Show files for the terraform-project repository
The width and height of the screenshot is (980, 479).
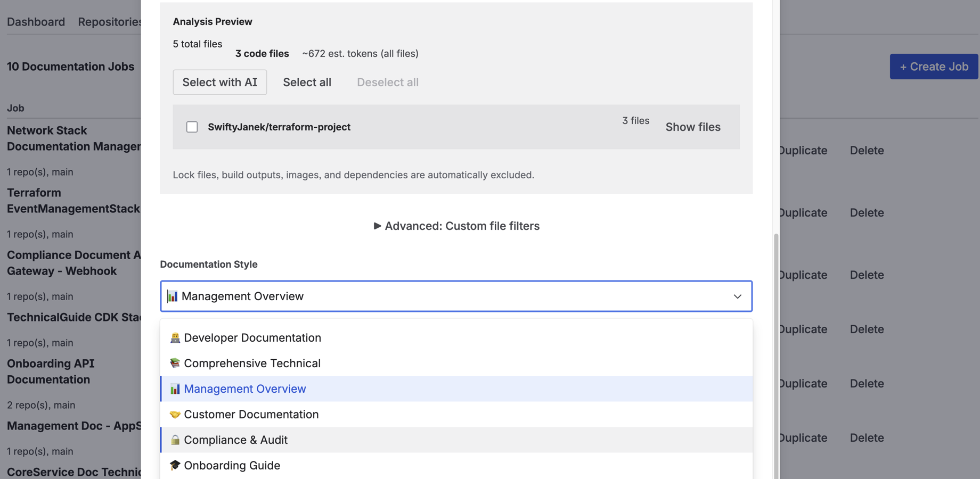coord(692,127)
